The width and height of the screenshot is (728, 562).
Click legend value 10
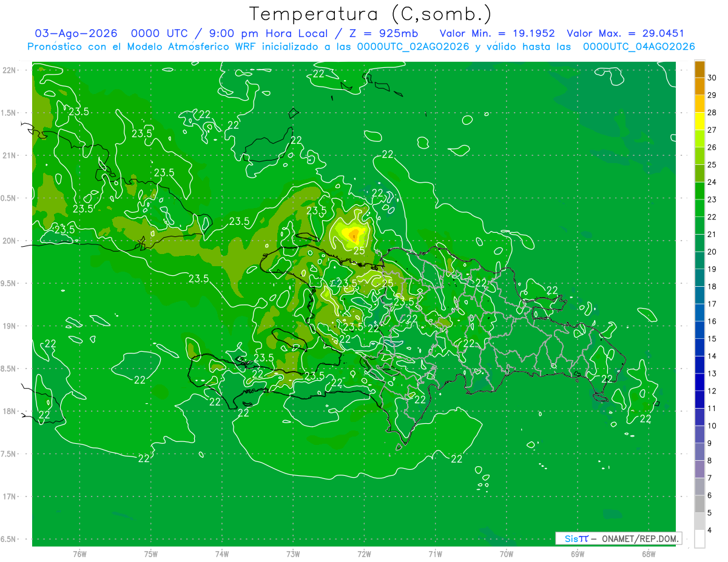click(712, 426)
